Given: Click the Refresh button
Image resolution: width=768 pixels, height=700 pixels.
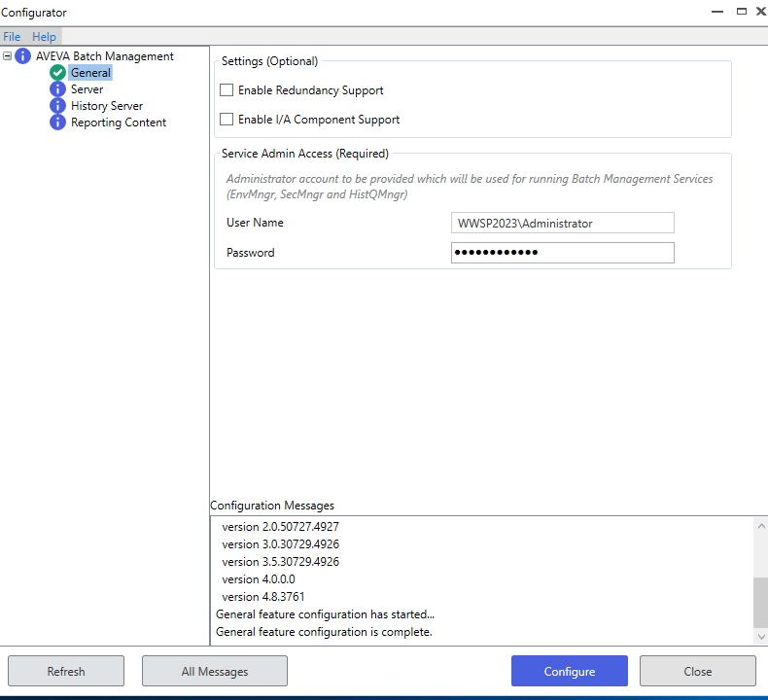Looking at the screenshot, I should (66, 671).
